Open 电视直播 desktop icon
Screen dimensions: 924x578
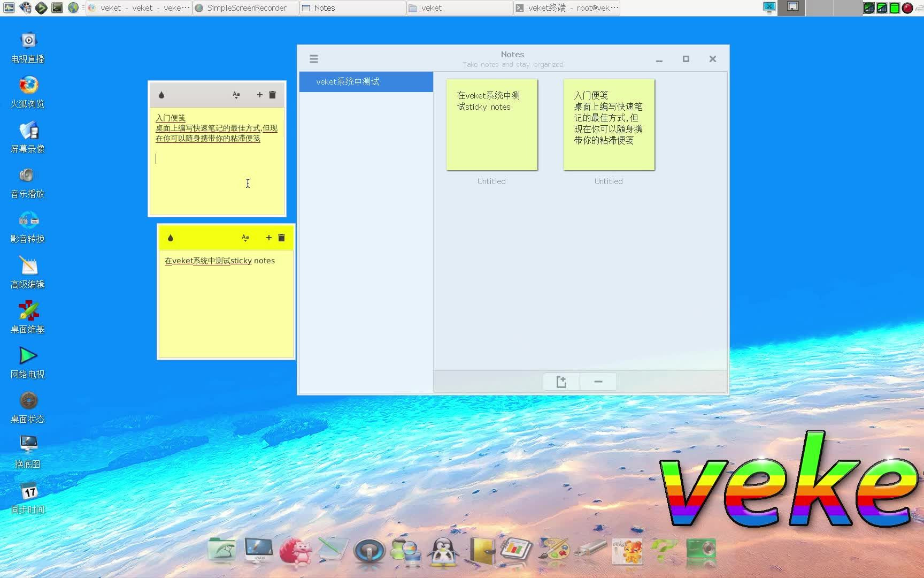pos(28,48)
